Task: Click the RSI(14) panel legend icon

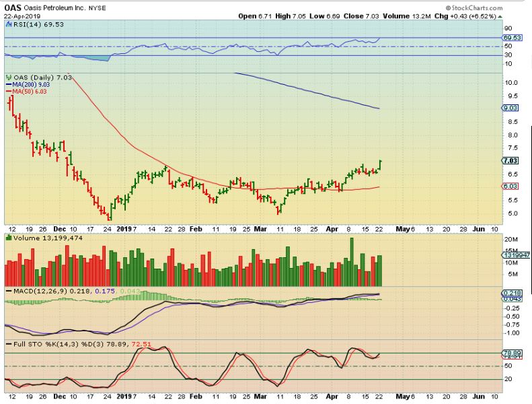Action: click(x=9, y=24)
